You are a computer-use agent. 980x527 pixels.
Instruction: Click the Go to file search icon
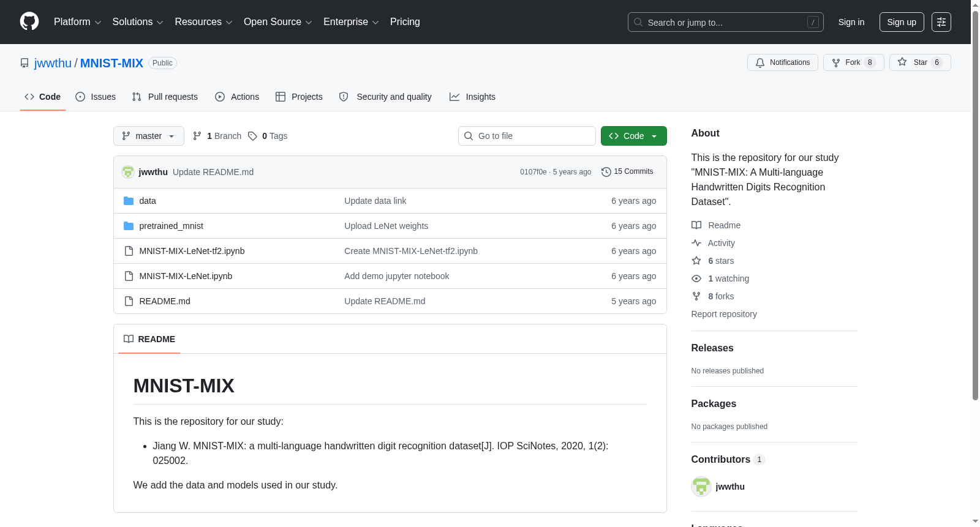pos(469,136)
